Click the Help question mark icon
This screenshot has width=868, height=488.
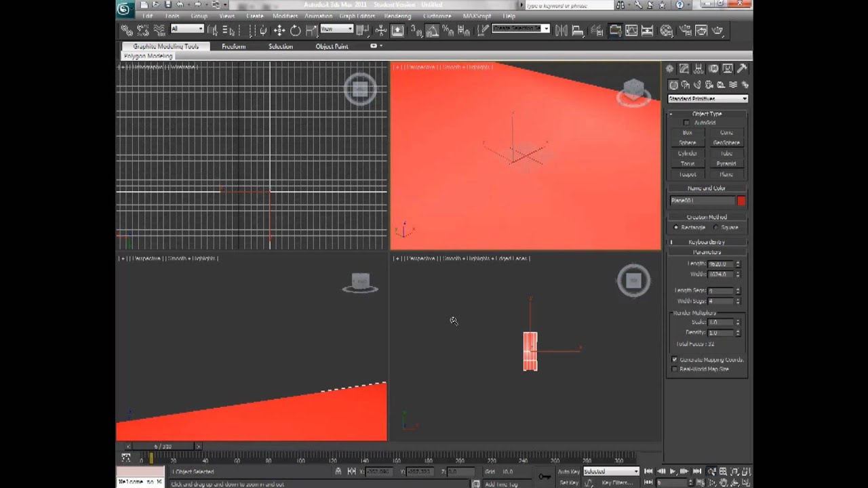point(680,5)
